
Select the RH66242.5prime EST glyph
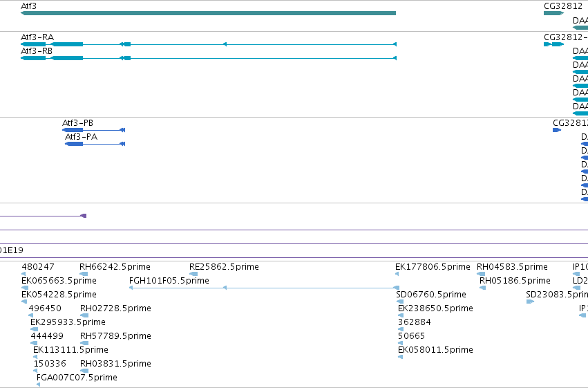(84, 274)
